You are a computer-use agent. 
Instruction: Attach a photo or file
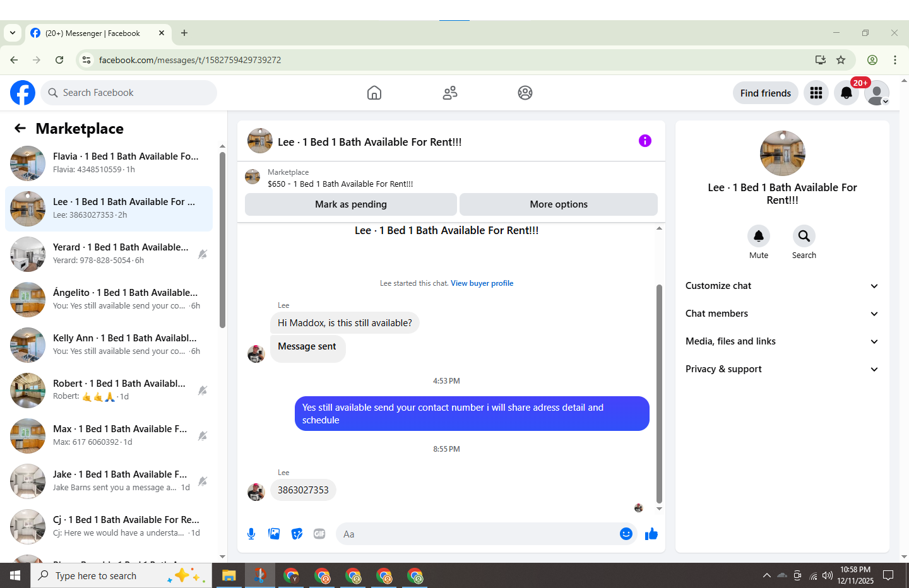coord(274,534)
